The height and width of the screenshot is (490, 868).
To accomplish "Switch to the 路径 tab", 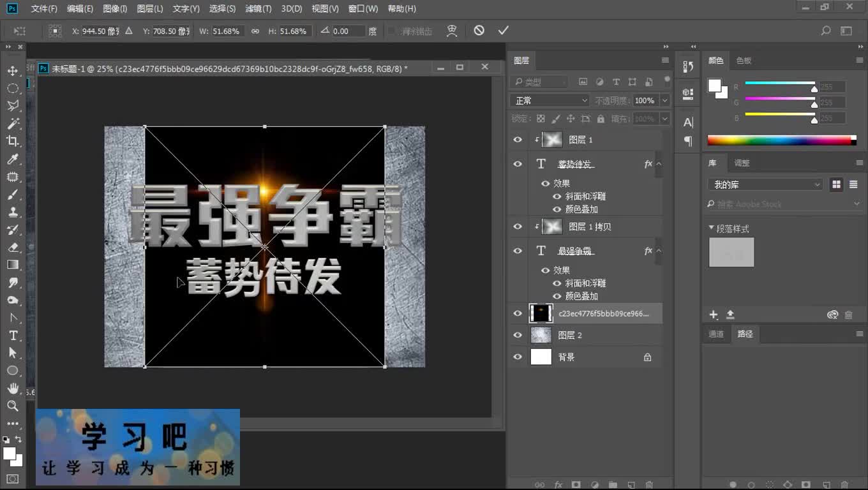I will click(x=745, y=334).
